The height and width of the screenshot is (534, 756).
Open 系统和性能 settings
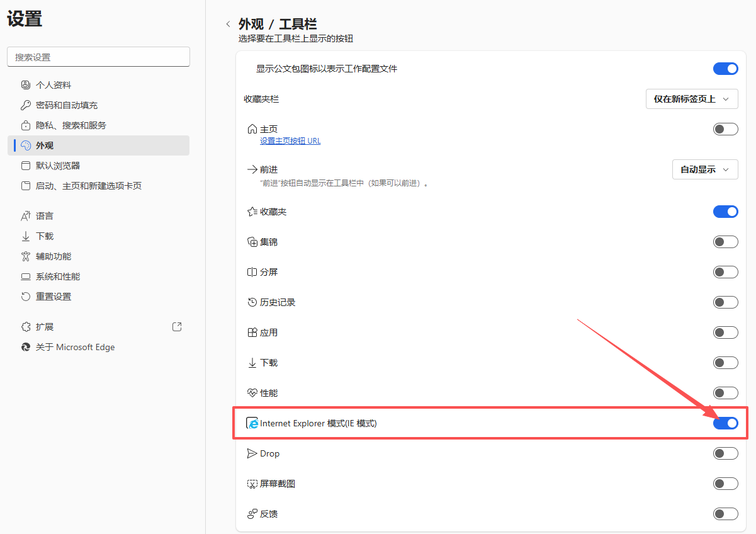[x=98, y=276]
